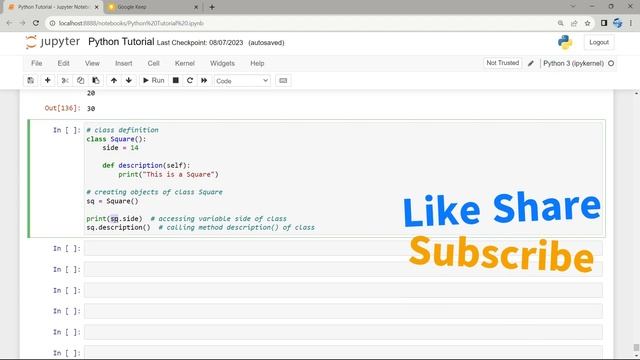Switch to the Python Tutorial browser tab
This screenshot has height=360, width=640.
coord(53,7)
